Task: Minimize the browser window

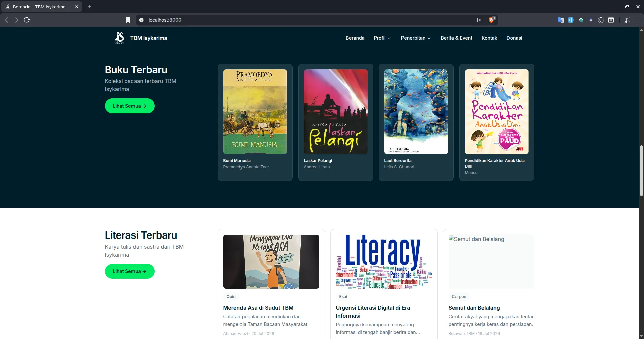Action: [616, 7]
